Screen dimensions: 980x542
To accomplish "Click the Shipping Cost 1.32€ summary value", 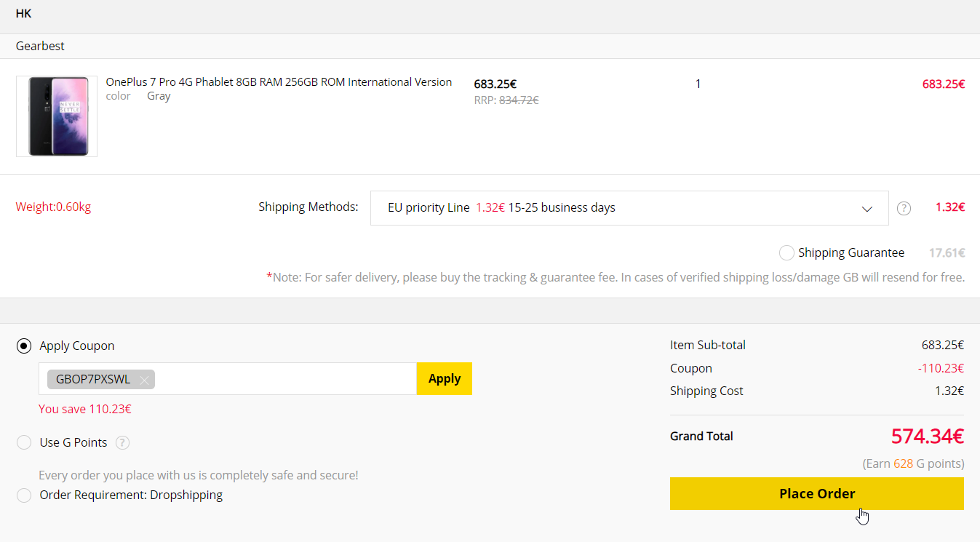I will coord(949,391).
